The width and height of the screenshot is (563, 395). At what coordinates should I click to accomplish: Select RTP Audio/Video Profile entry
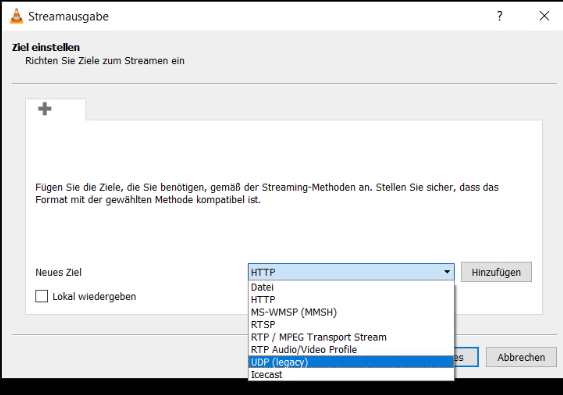(351, 350)
